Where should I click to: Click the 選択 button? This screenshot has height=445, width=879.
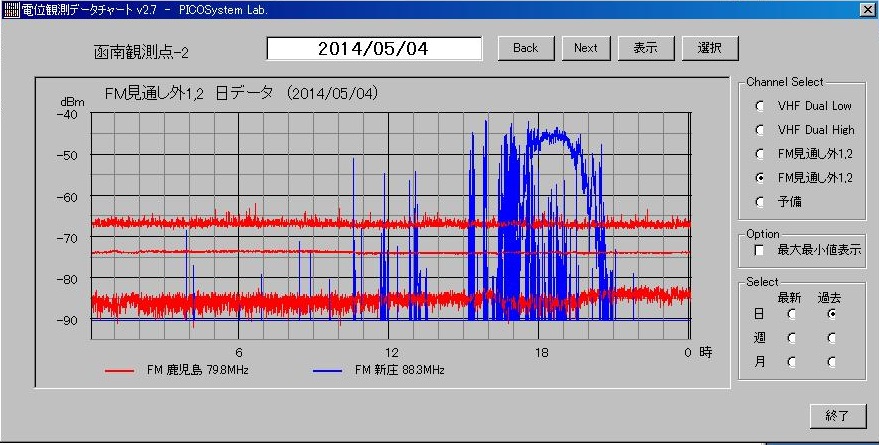(x=710, y=48)
